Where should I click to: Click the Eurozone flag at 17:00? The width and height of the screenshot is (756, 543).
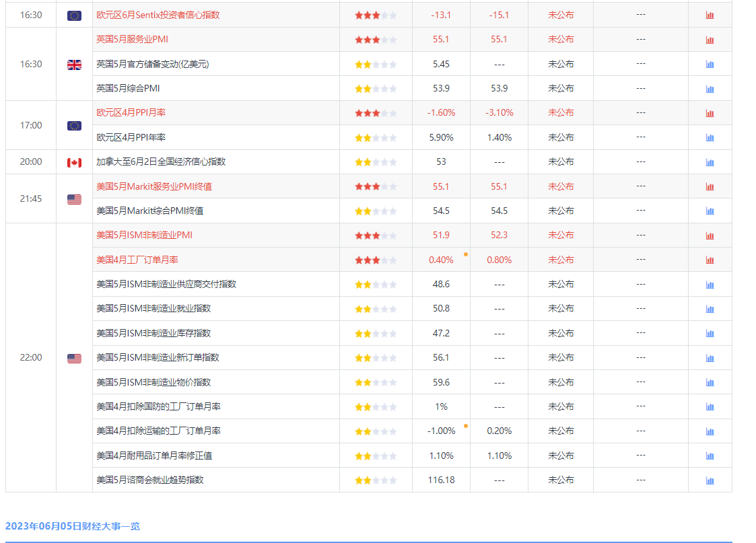point(74,126)
